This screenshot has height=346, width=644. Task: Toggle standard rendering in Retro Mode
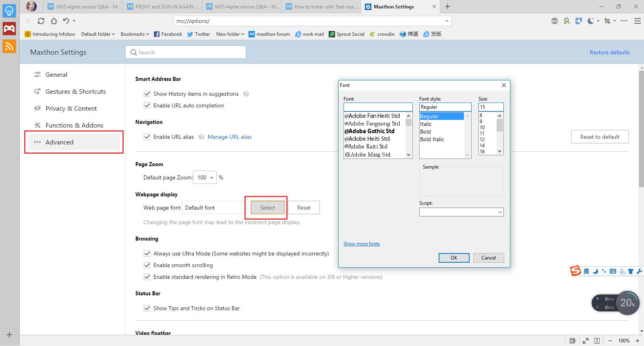coord(147,277)
